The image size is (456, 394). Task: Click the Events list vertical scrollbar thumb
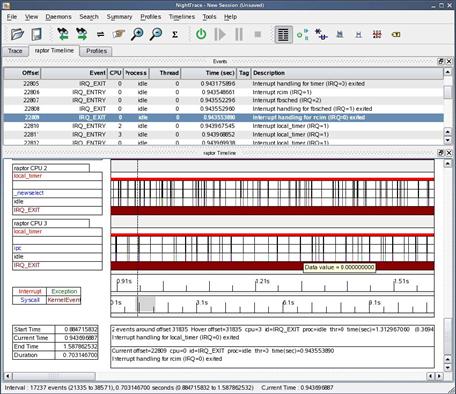pyautogui.click(x=448, y=91)
